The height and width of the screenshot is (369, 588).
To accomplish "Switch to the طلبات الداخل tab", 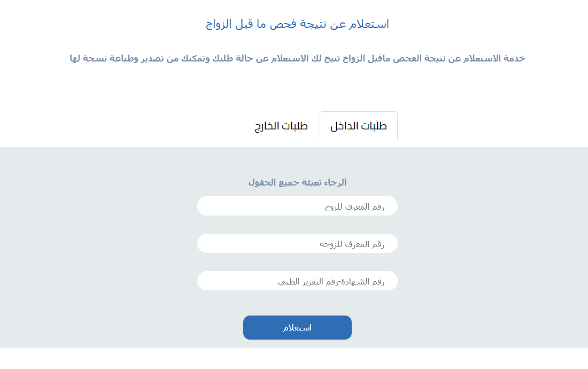I will pos(359,127).
